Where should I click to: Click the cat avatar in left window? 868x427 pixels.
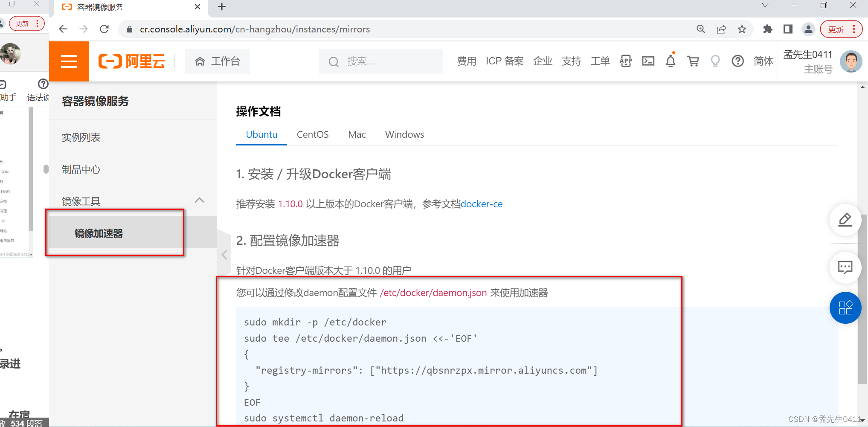point(10,54)
